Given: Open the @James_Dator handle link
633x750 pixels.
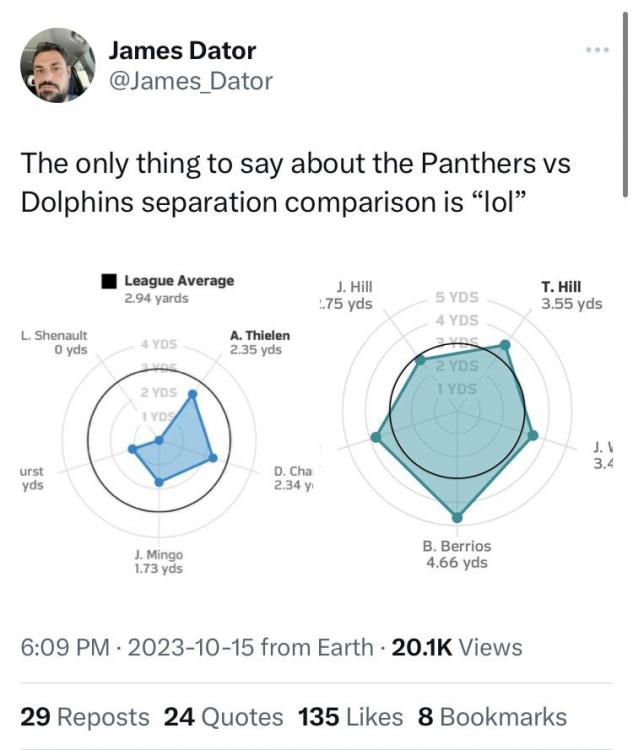Looking at the screenshot, I should [x=189, y=81].
